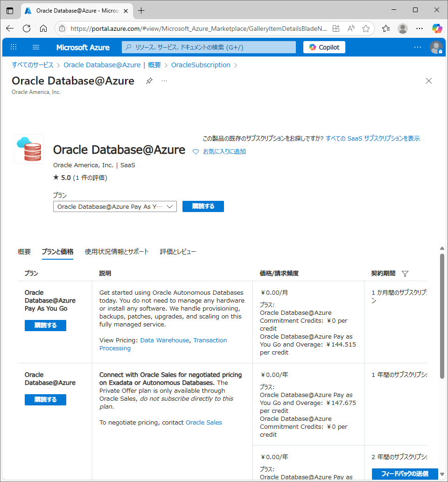Reload the page with the refresh icon
Viewport: 448px width, 482px height.
pyautogui.click(x=27, y=28)
